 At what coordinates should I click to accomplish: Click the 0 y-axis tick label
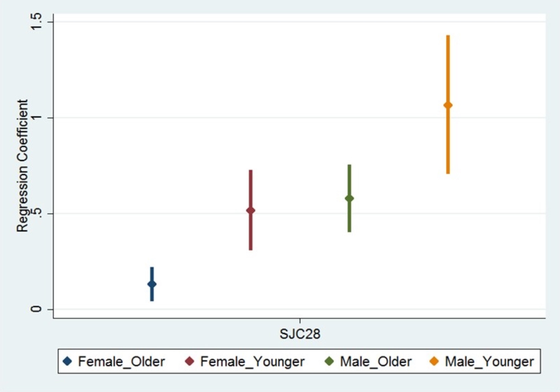pos(36,309)
